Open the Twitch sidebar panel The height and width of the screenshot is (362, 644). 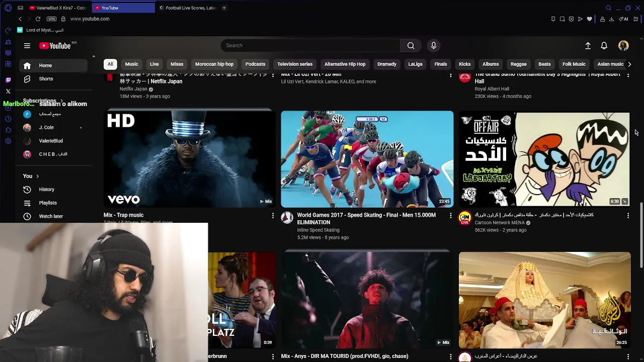tap(8, 80)
